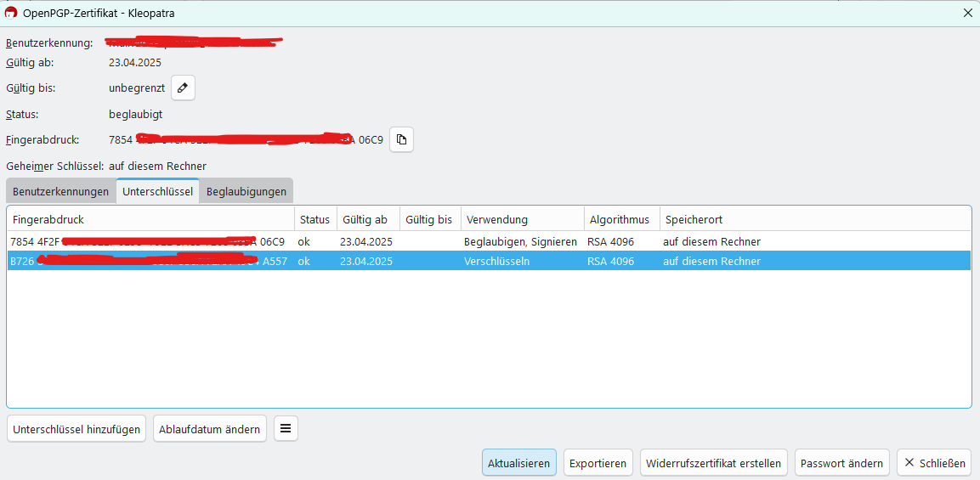
Task: Sort by the Gültig bis column header
Action: coord(430,220)
